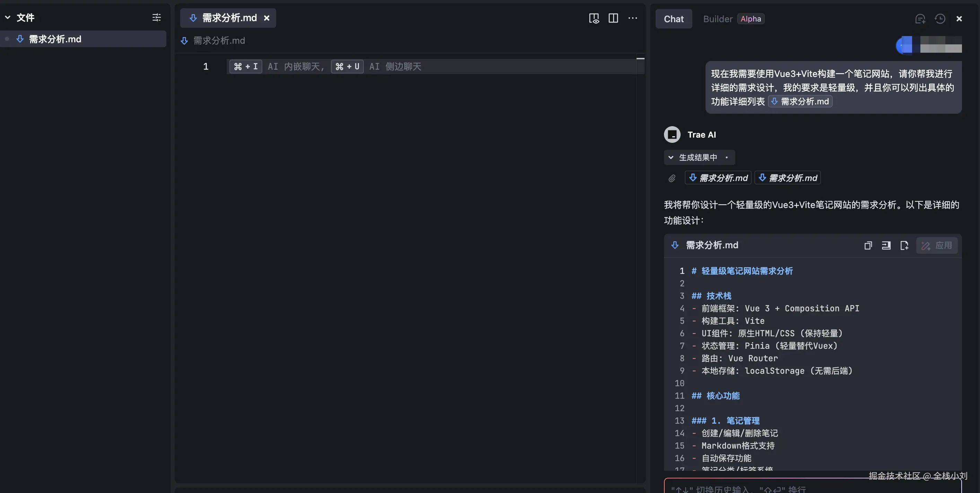Click the file panel settings sliders icon
Viewport: 980px width, 493px height.
[x=156, y=18]
